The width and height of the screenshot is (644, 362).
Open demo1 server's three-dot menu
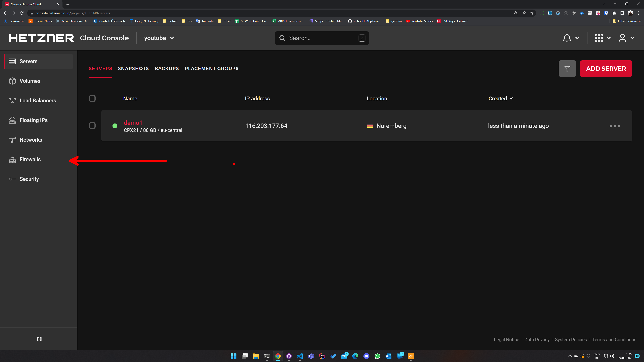(614, 126)
